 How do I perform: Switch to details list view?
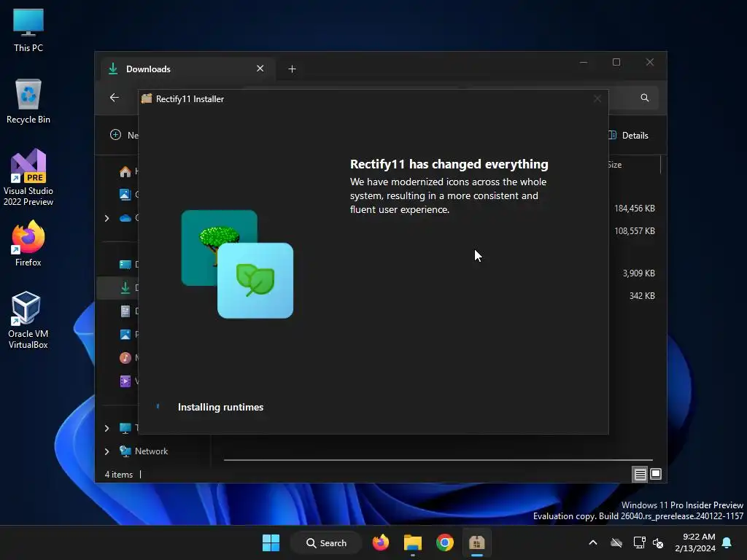click(640, 474)
